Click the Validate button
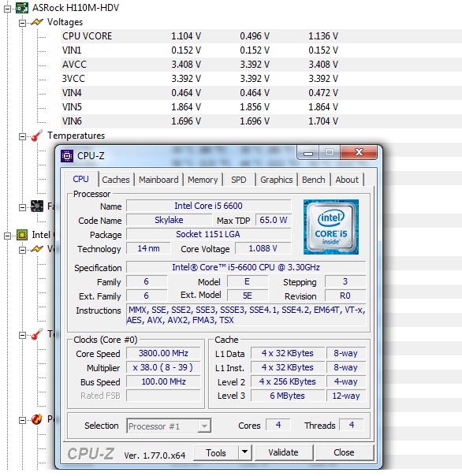The height and width of the screenshot is (476, 462). coord(283,452)
